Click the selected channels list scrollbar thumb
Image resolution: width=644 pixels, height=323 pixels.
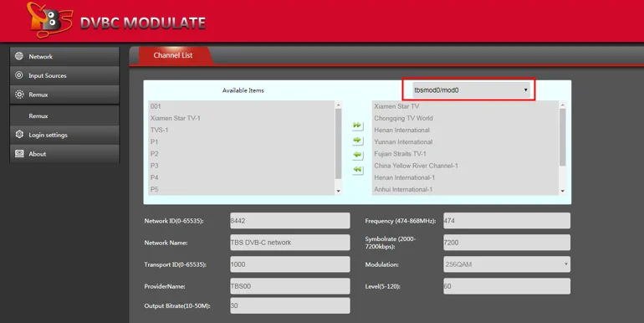point(563,137)
